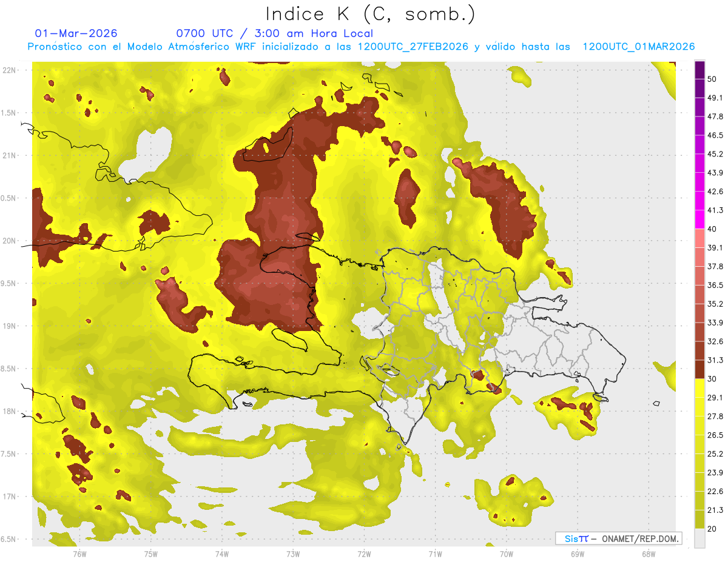
Task: Click the "1.5N" axis label
Action: click(x=9, y=113)
